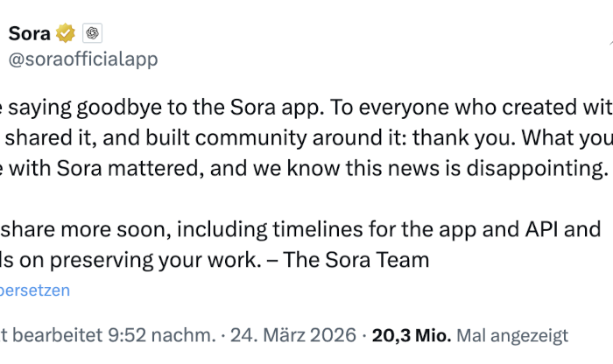Image resolution: width=613 pixels, height=364 pixels.
Task: Click the 20,3 Mio. view count
Action: click(x=412, y=335)
